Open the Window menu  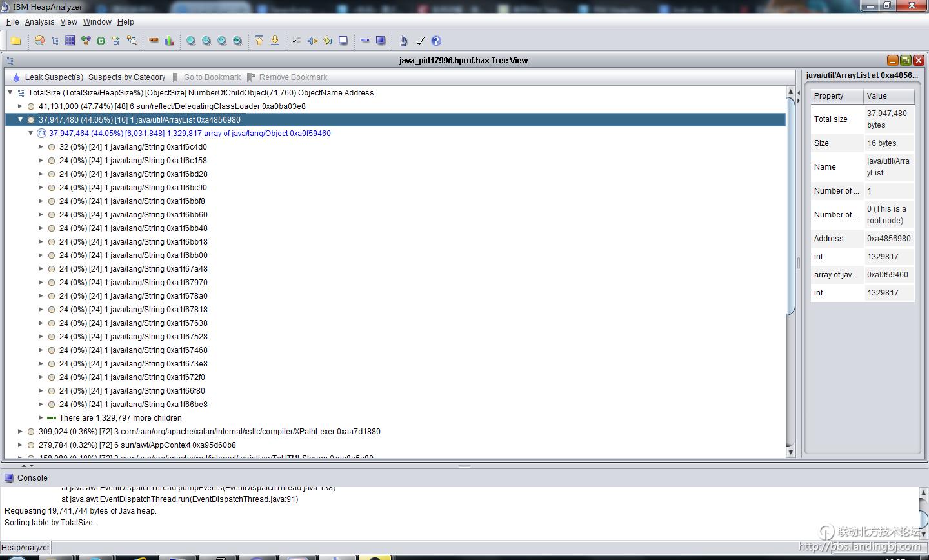97,22
